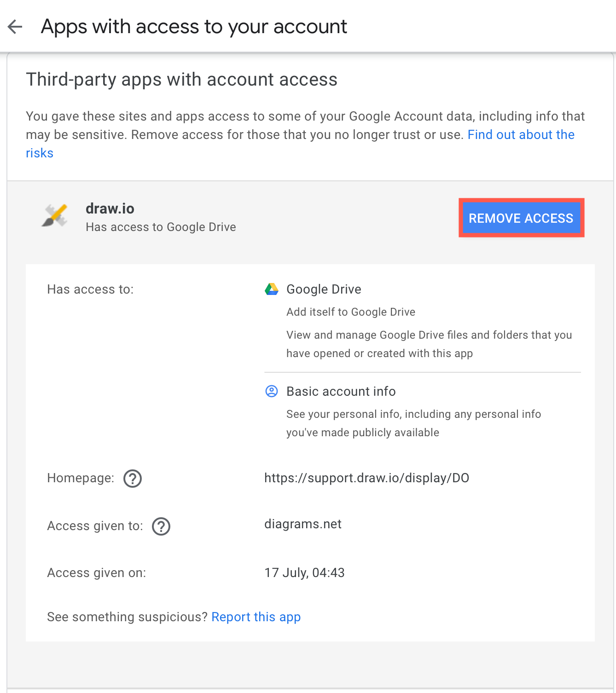This screenshot has height=693, width=616.
Task: Click the "Has access to:" row label
Action: 90,289
